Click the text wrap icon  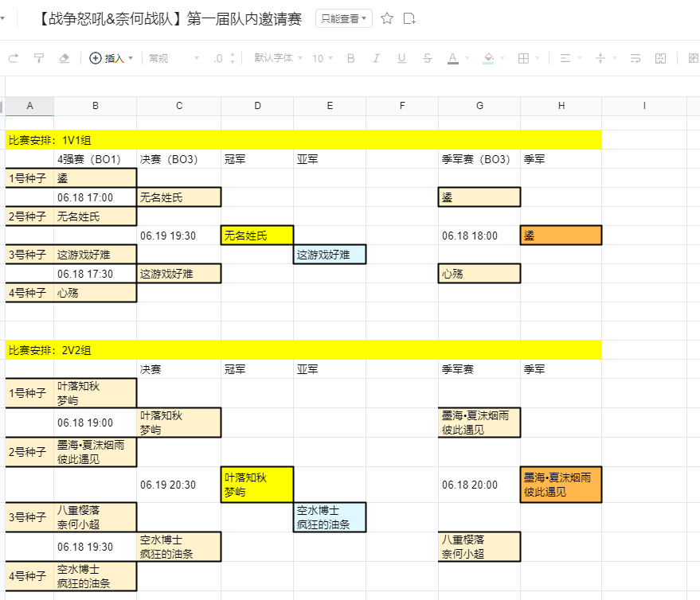click(635, 58)
